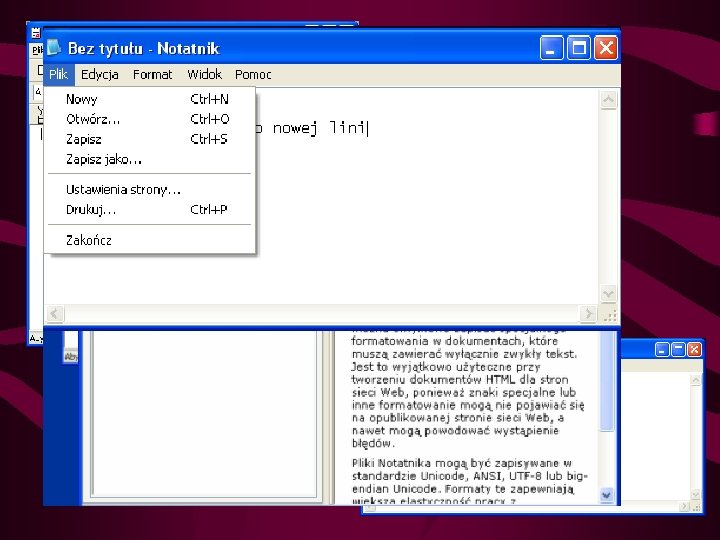Viewport: 720px width, 540px height.
Task: Click the help pane scrollbar down arrow
Action: click(607, 495)
